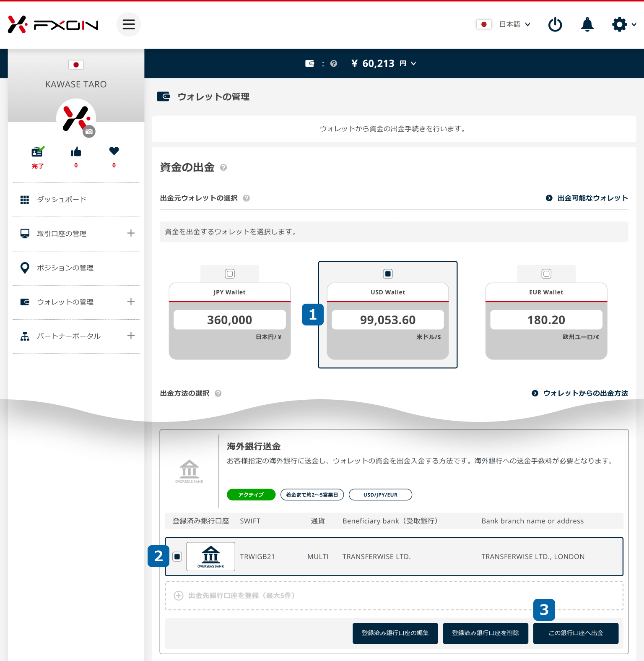This screenshot has width=644, height=661.
Task: Open ウォレットからの出金方法 link
Action: coord(580,393)
